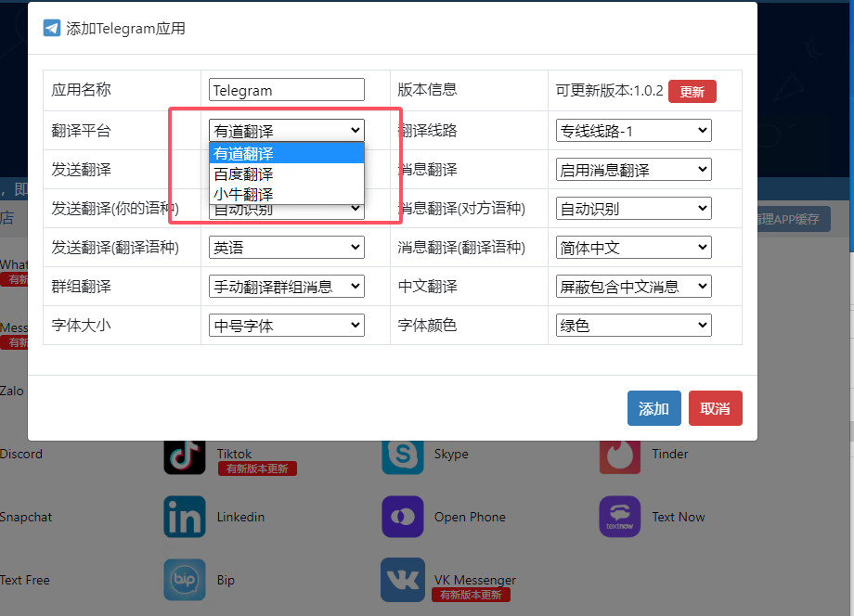This screenshot has width=854, height=616.
Task: Open 发送翻译(翻译语种) dropdown showing 英语
Action: tap(287, 248)
